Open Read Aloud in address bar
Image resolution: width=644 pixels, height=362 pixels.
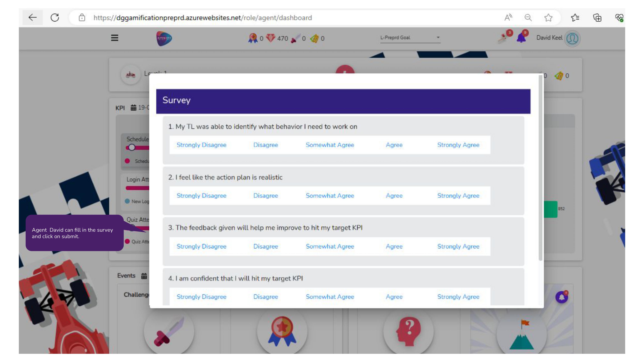[x=508, y=18]
